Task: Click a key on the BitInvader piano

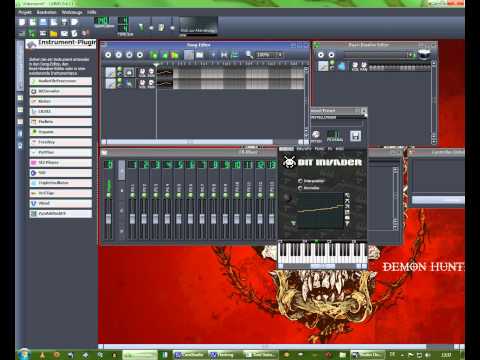Action: point(322,253)
